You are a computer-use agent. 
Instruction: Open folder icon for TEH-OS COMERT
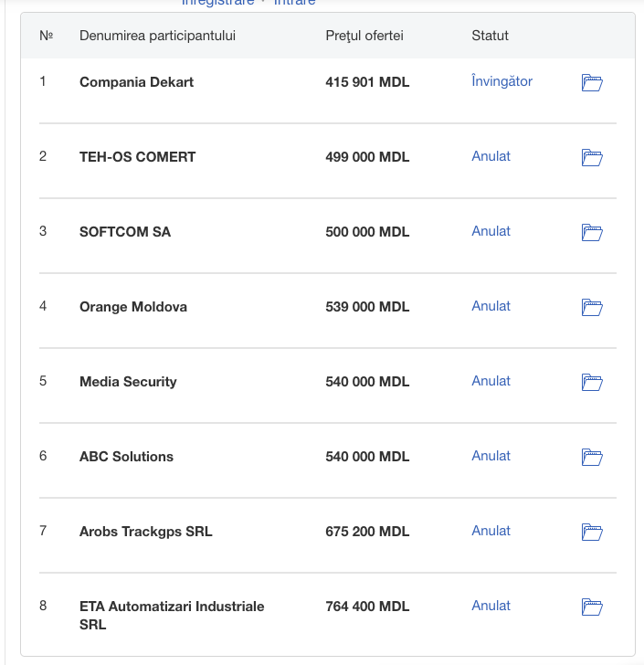pos(592,158)
